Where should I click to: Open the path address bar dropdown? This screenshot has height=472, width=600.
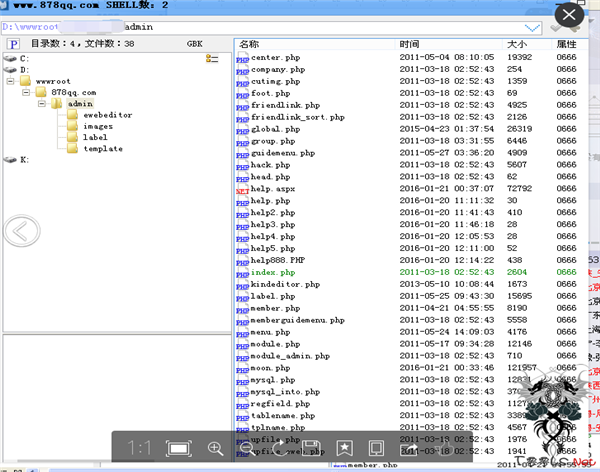tap(533, 27)
